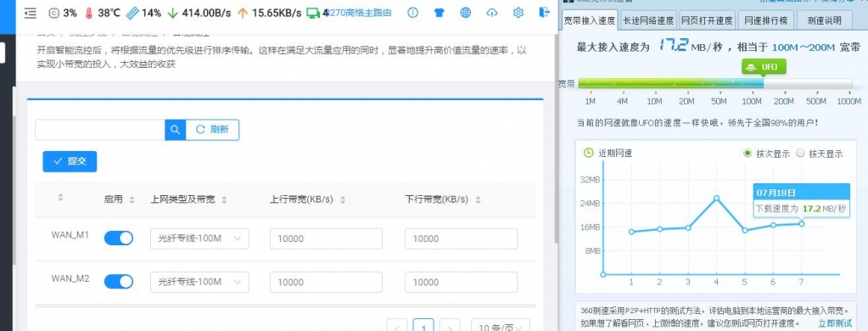Open the settings gear icon
The width and height of the screenshot is (868, 331).
[518, 13]
